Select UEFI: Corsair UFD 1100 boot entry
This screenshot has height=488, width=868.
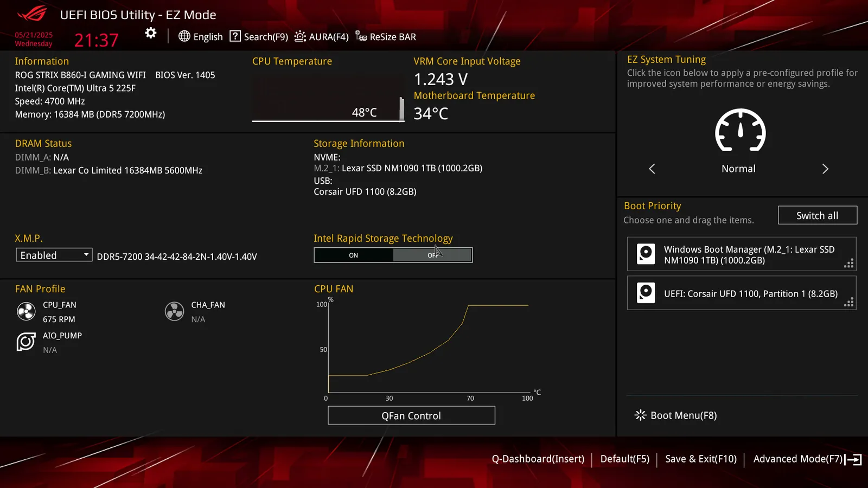[742, 293]
